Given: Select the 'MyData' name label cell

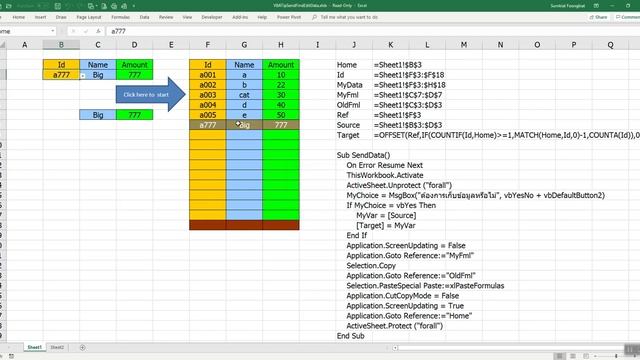Looking at the screenshot, I should pos(349,85).
